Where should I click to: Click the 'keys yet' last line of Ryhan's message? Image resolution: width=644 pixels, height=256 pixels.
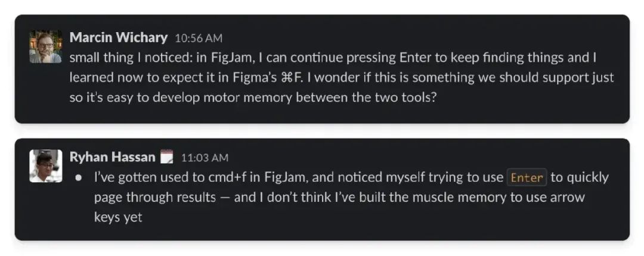(118, 217)
